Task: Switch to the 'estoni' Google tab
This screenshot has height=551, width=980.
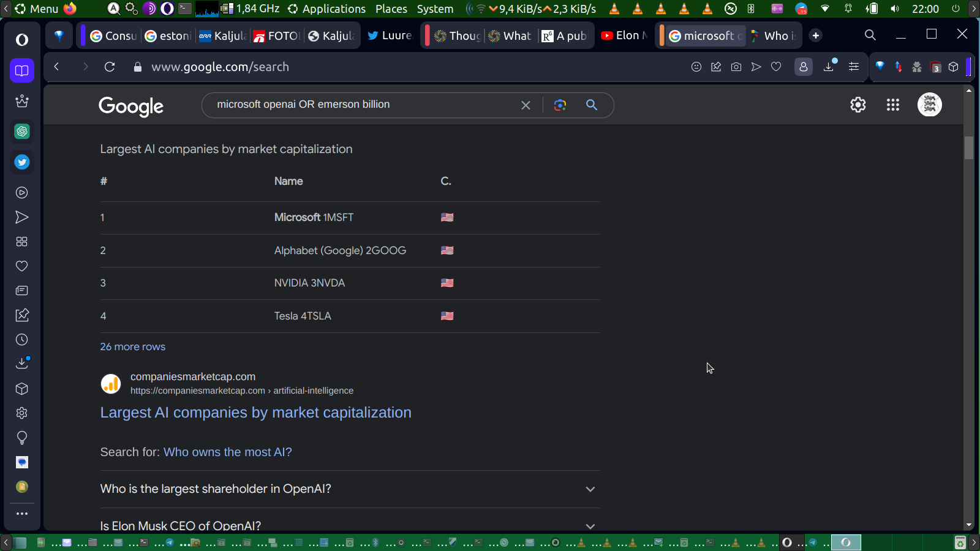Action: 168,36
